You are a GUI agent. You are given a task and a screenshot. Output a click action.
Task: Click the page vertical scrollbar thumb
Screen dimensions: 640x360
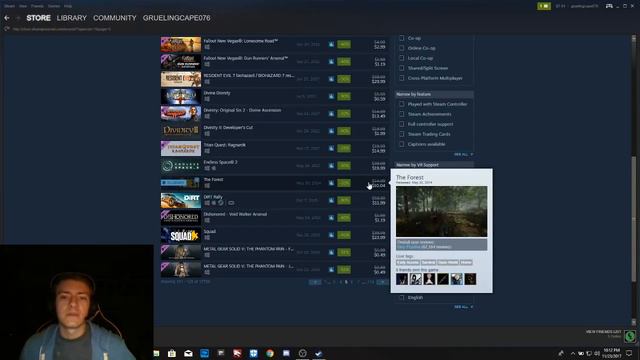coord(633,219)
